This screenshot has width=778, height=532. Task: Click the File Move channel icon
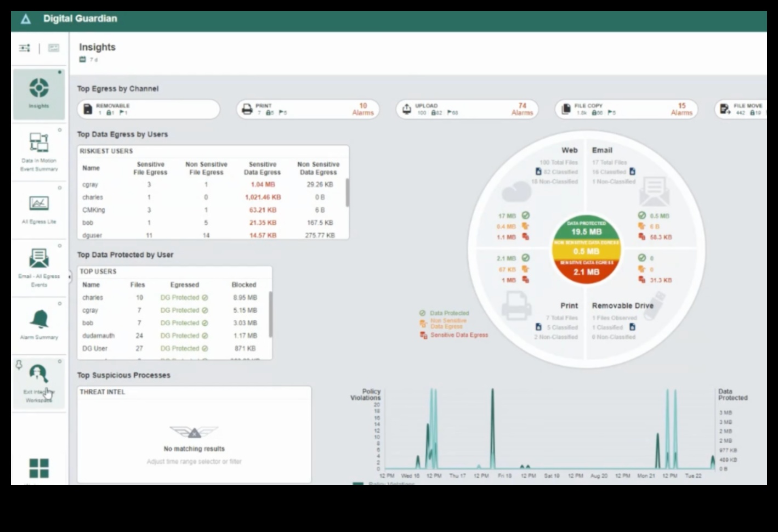(x=725, y=109)
